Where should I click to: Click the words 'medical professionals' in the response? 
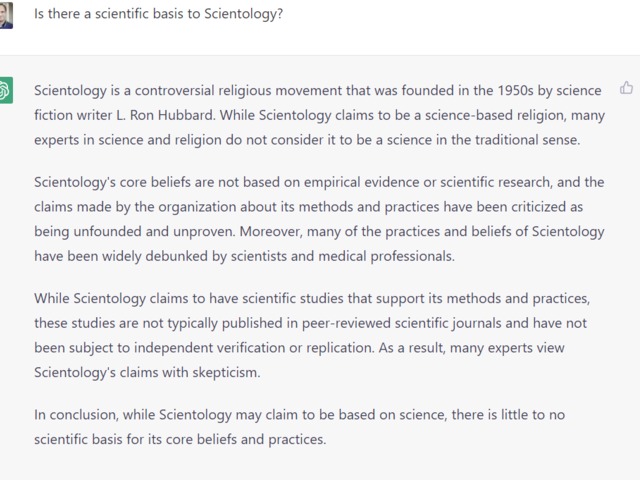[x=386, y=256]
